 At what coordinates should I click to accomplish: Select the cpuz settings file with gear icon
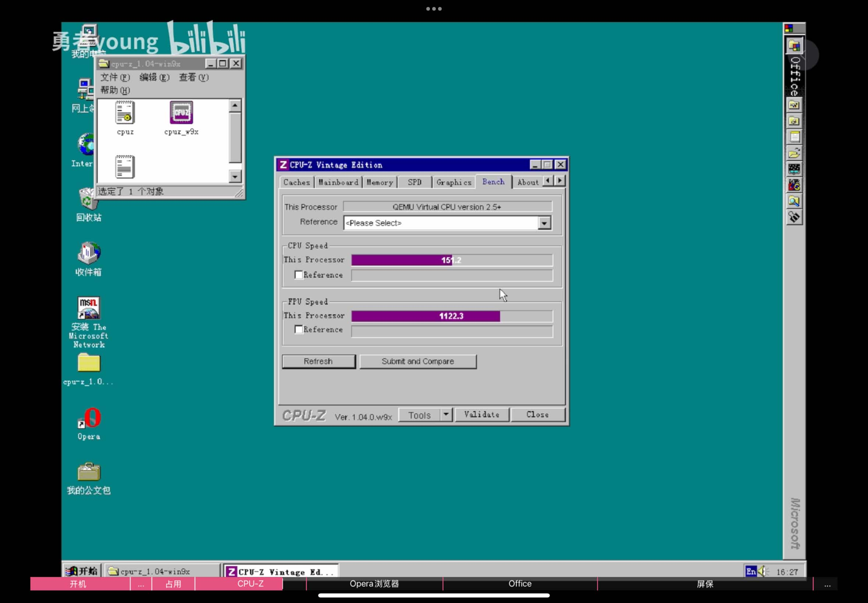click(x=125, y=113)
